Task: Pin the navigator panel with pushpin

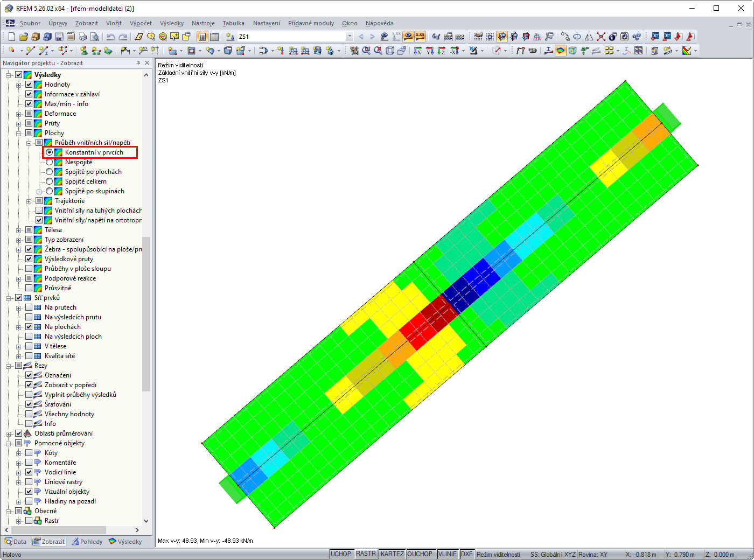Action: 138,63
